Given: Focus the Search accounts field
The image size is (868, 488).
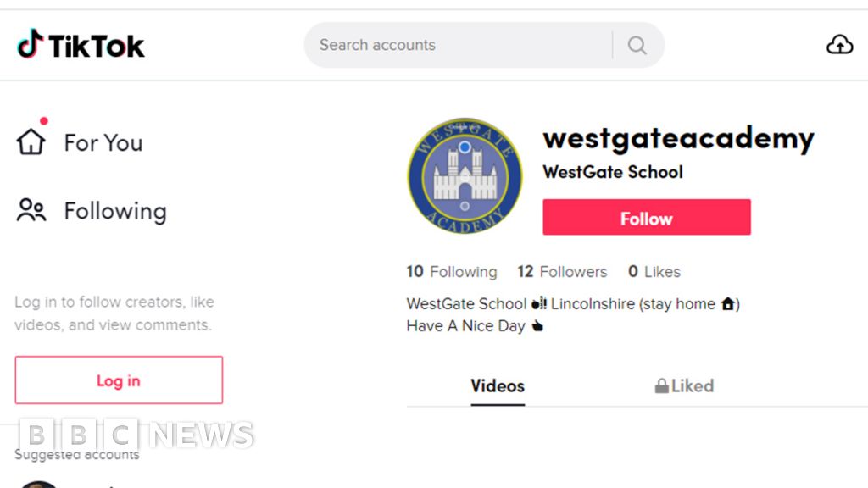Looking at the screenshot, I should (x=459, y=45).
